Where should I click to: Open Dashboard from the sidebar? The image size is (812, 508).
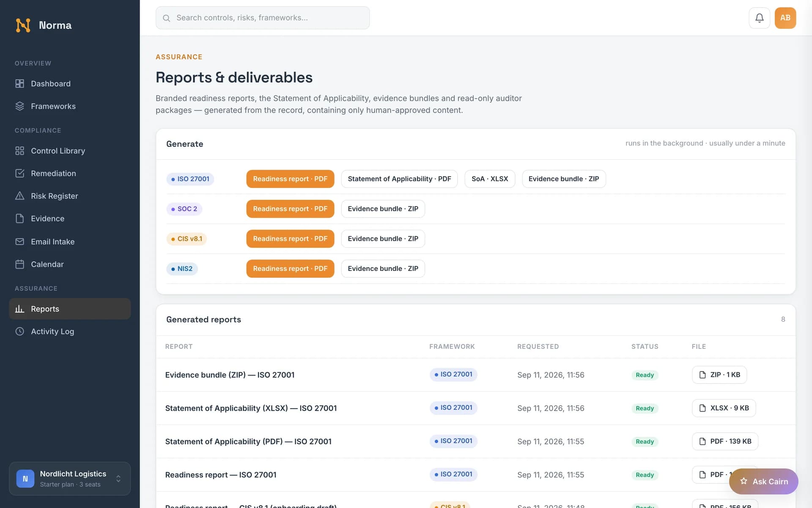click(70, 84)
